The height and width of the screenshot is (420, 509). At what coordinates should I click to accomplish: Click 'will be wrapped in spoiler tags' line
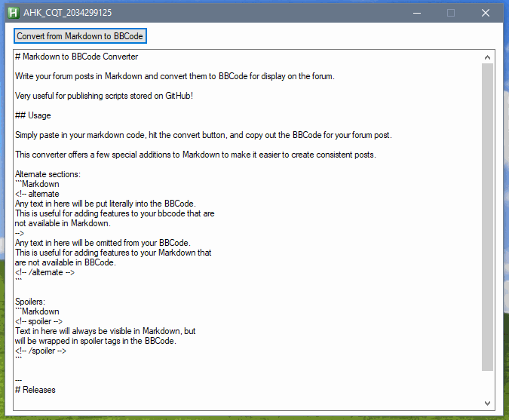pos(96,341)
